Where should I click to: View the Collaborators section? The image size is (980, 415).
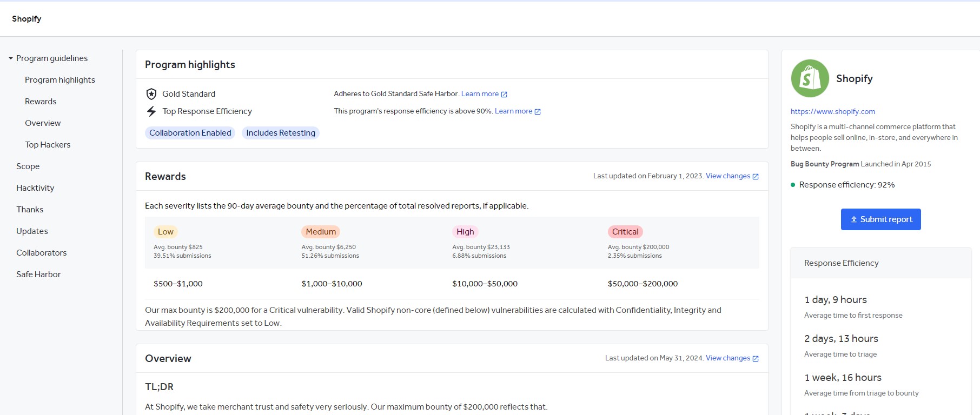click(x=42, y=253)
